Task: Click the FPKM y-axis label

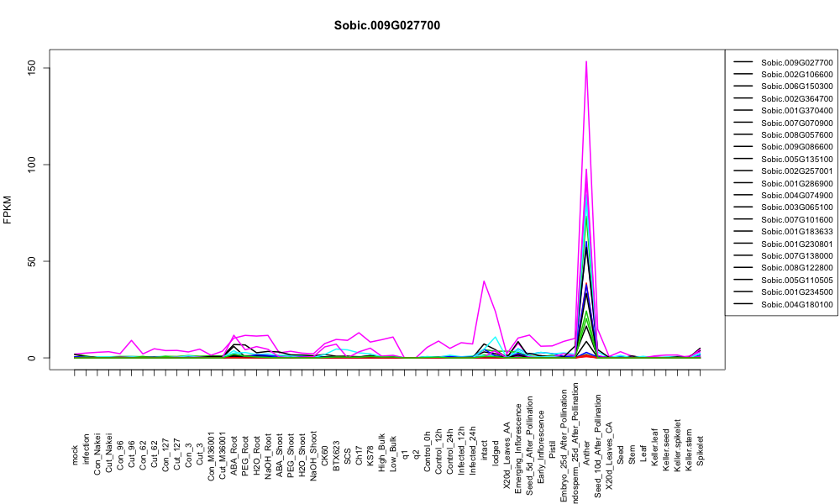Action: click(x=7, y=209)
